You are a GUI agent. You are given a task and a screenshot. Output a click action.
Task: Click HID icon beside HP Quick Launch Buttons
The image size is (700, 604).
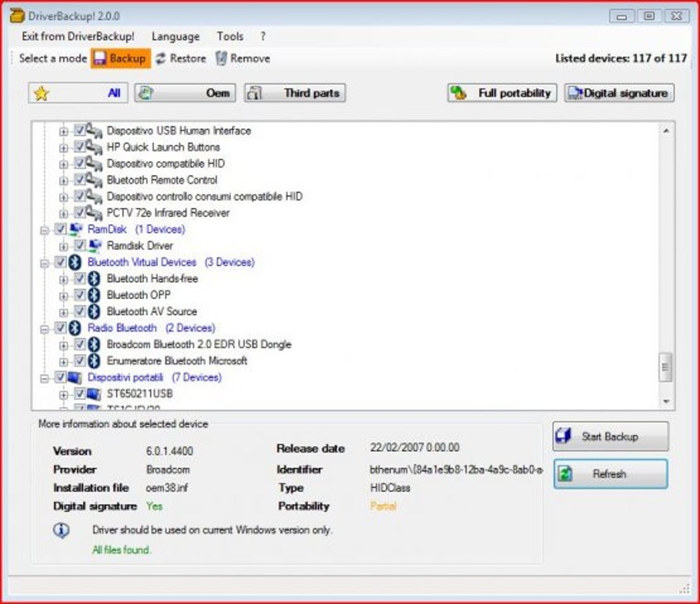(94, 148)
